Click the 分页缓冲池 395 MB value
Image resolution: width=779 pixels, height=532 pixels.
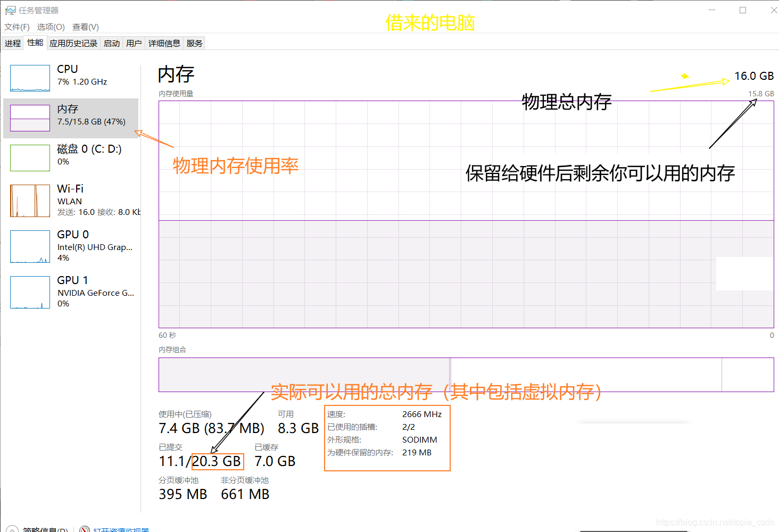(x=183, y=494)
